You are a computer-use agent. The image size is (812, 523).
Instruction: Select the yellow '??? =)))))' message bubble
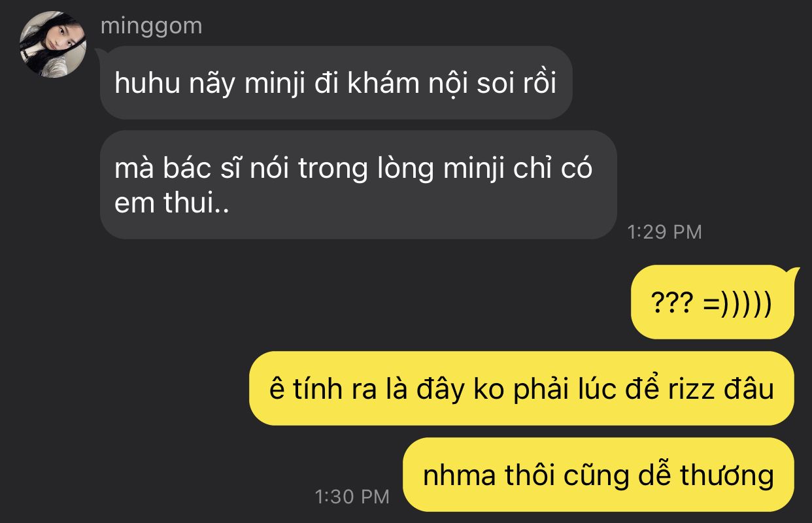coord(712,302)
